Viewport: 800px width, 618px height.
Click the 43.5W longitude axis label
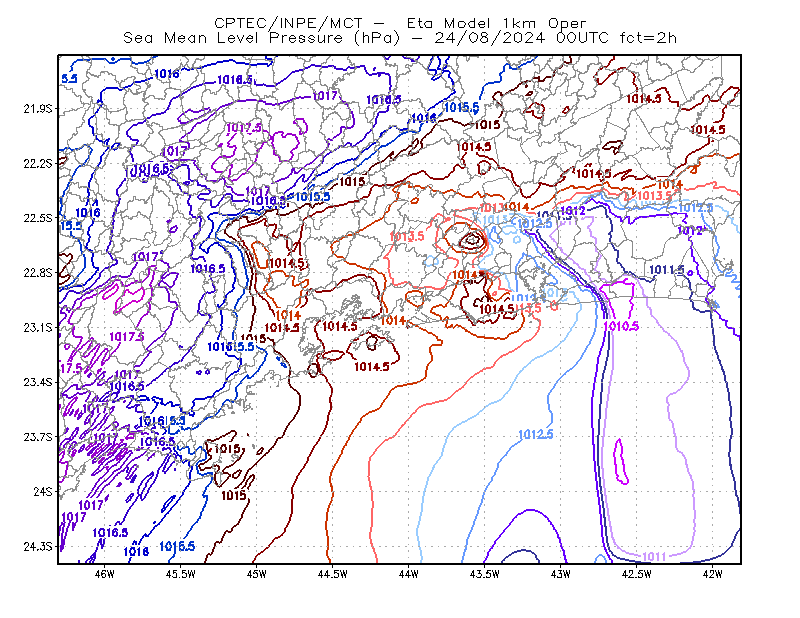pos(485,574)
